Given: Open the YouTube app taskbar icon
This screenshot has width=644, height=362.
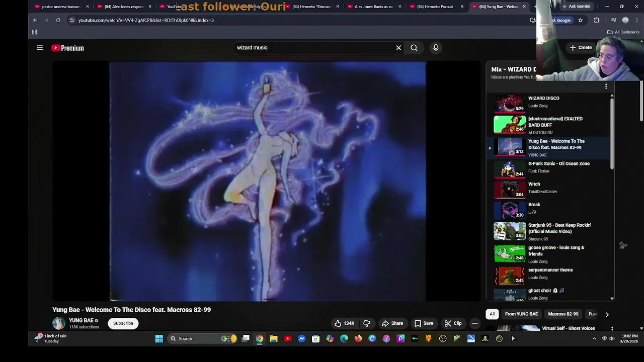Looking at the screenshot, I should (x=288, y=339).
